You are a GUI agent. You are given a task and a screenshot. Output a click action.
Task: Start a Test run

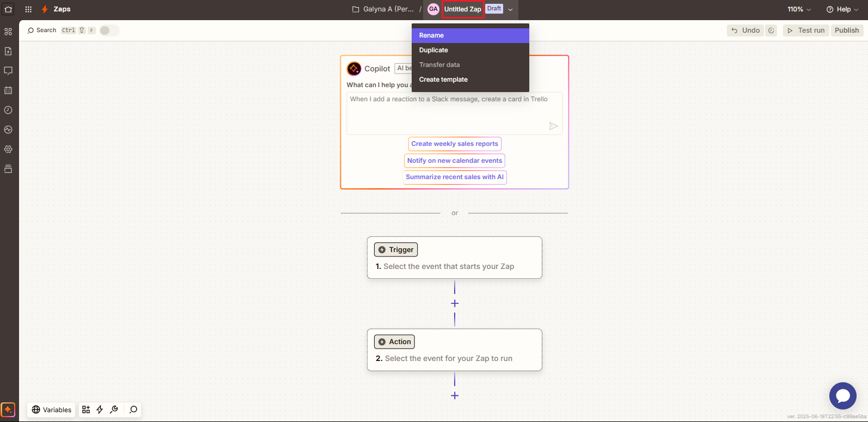806,30
